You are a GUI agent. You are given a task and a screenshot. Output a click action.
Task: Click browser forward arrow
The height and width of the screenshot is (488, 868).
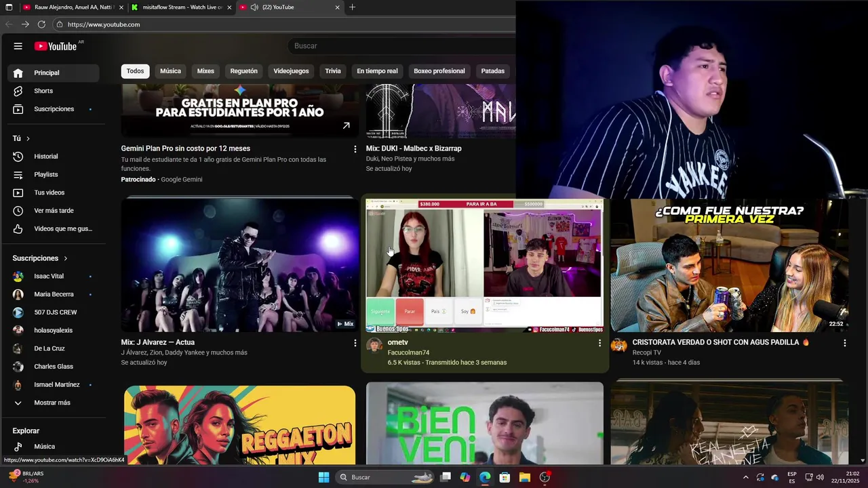click(x=25, y=24)
